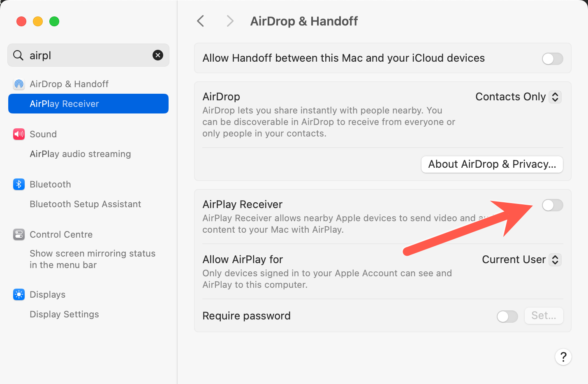Screen dimensions: 588x384
Task: Open the AirDrop Contacts Only dropdown
Action: tap(518, 97)
